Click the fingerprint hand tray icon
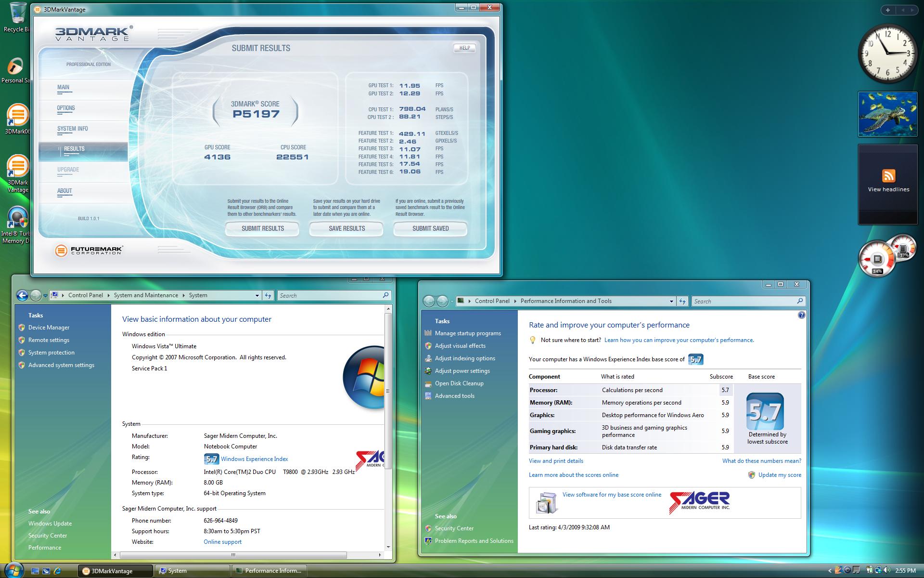This screenshot has width=924, height=578. [x=838, y=570]
